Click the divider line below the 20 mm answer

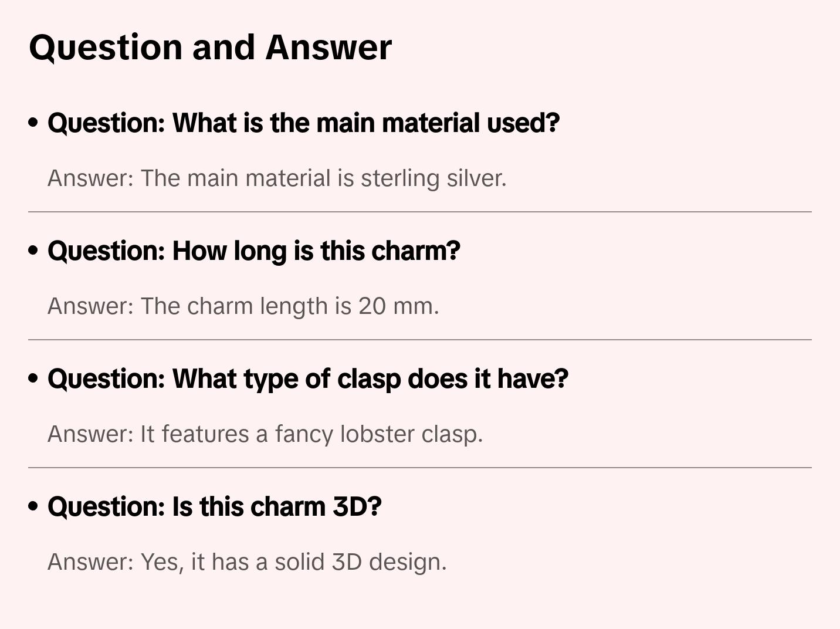420,340
